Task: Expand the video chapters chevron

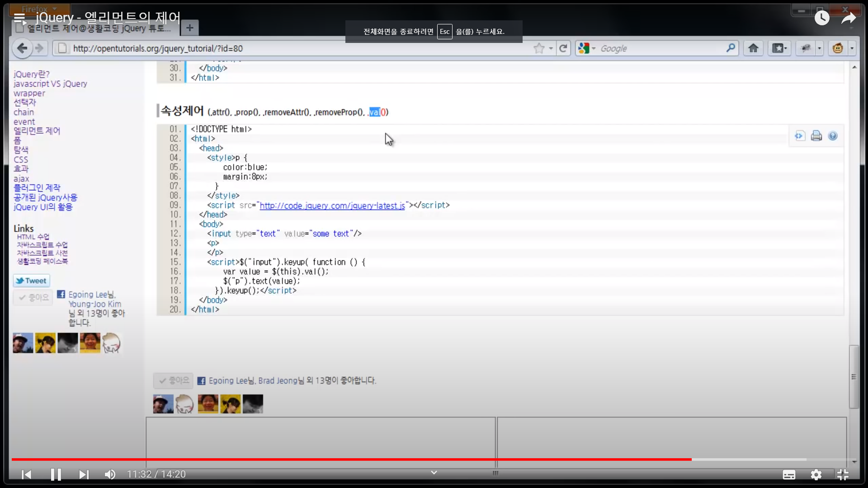Action: pos(434,473)
